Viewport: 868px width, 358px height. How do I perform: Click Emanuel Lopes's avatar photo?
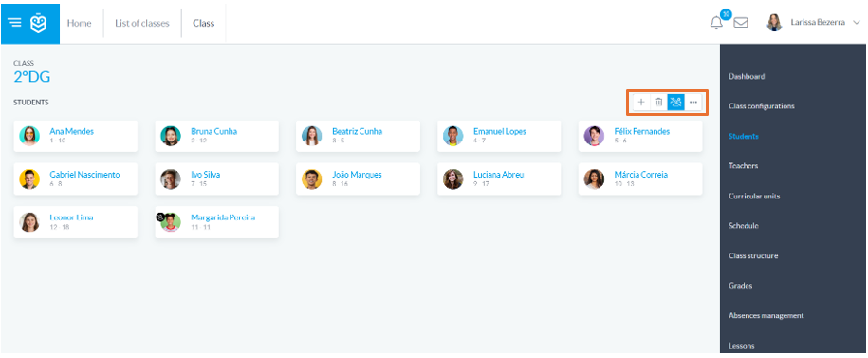[452, 136]
